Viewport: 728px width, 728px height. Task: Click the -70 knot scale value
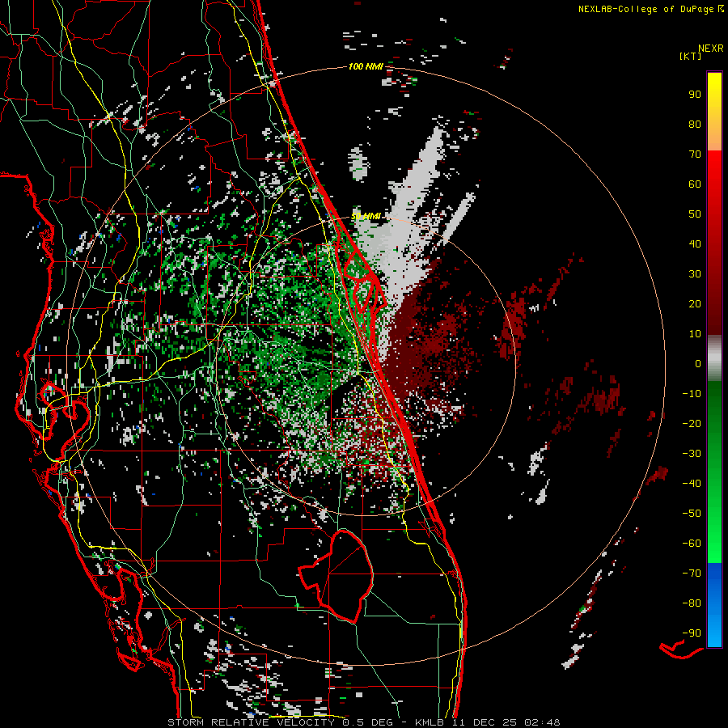(692, 574)
